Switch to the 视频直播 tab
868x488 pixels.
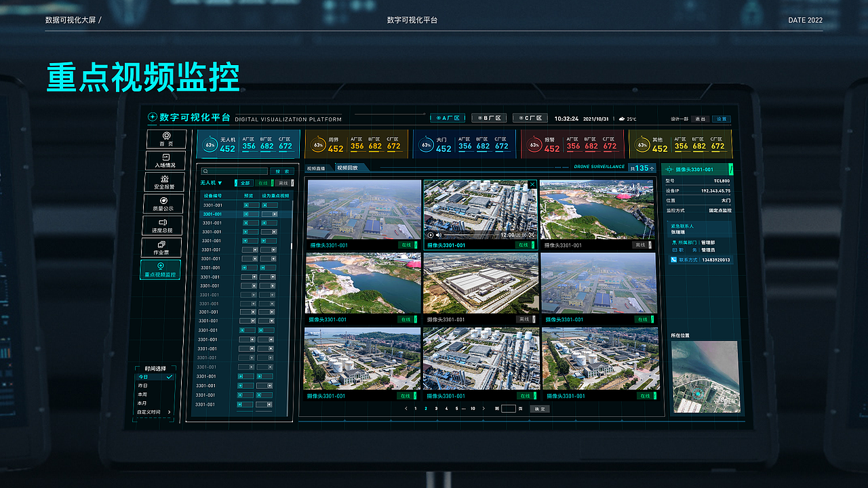click(x=316, y=168)
